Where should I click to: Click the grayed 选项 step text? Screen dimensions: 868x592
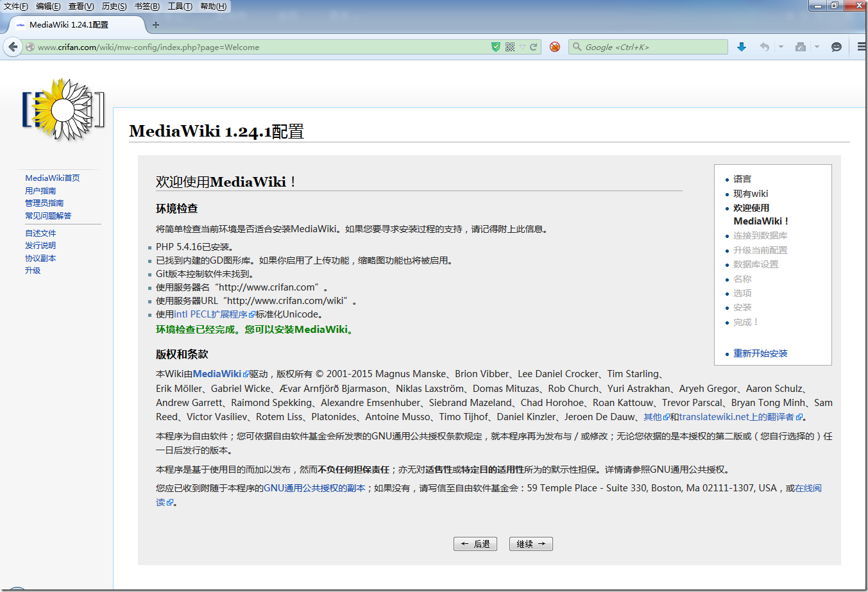[x=742, y=293]
